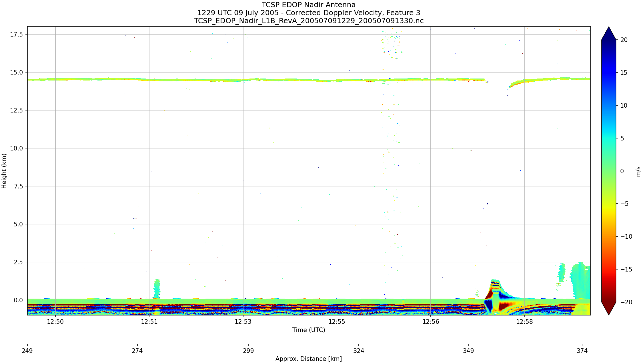Click the 299 distance tick label
The image size is (643, 364).
click(x=248, y=351)
